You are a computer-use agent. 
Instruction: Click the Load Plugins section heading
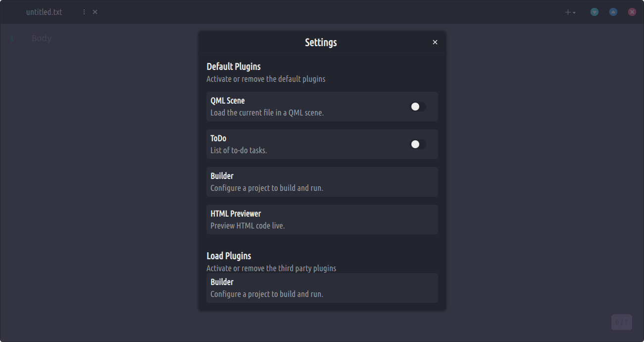tap(229, 256)
